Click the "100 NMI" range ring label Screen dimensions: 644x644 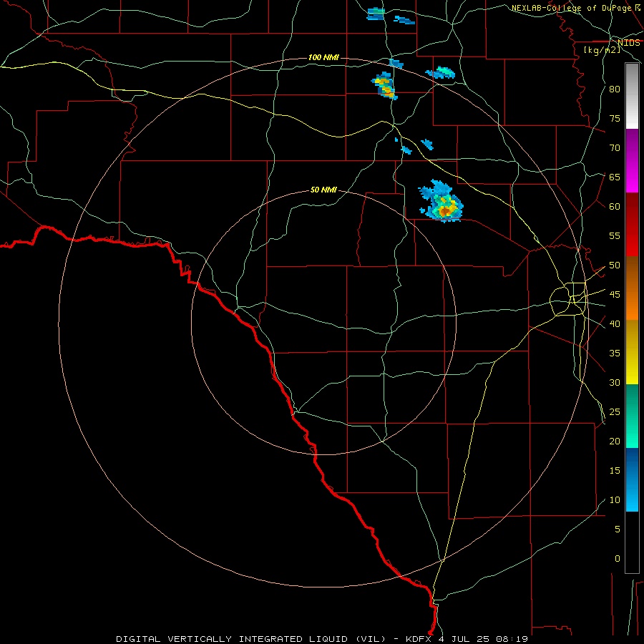pyautogui.click(x=323, y=57)
